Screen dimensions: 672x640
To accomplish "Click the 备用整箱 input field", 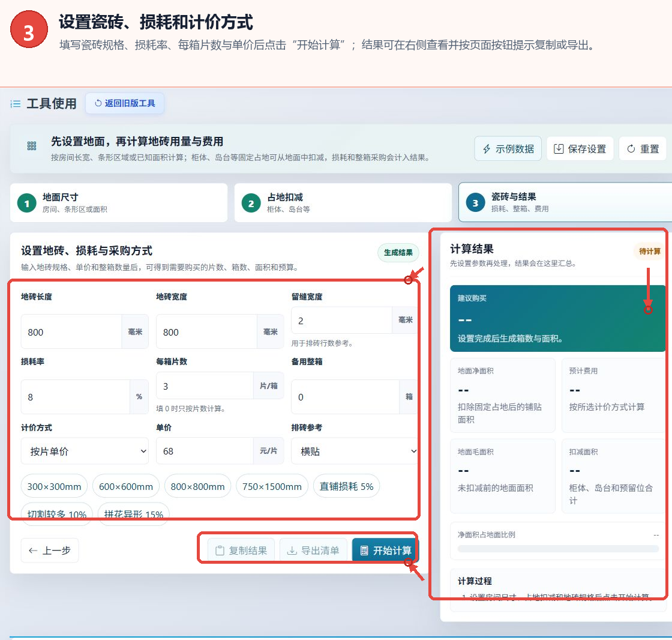I will pyautogui.click(x=346, y=397).
